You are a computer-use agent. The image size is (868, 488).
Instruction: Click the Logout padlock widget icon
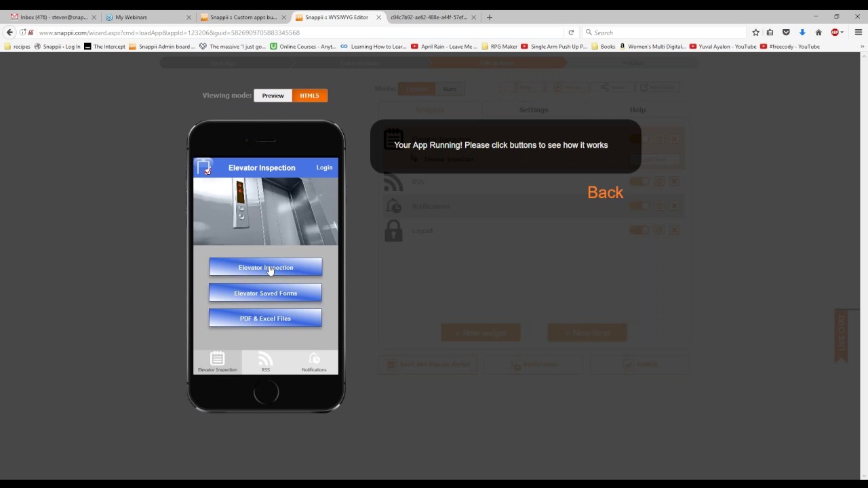tap(393, 231)
